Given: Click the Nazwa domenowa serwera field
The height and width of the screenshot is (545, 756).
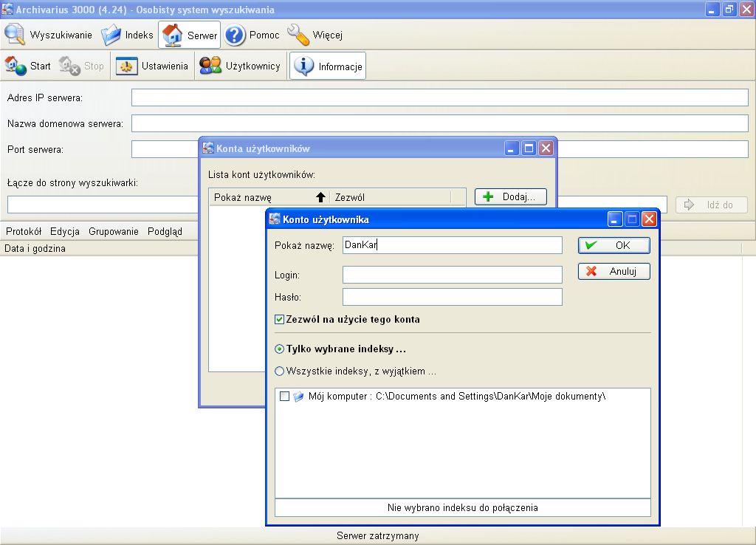Looking at the screenshot, I should coord(440,123).
